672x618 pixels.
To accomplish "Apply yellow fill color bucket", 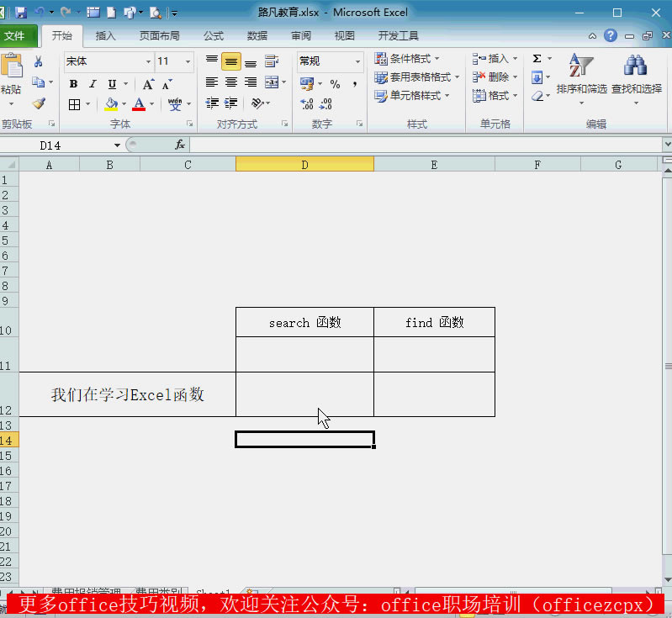I will click(111, 104).
